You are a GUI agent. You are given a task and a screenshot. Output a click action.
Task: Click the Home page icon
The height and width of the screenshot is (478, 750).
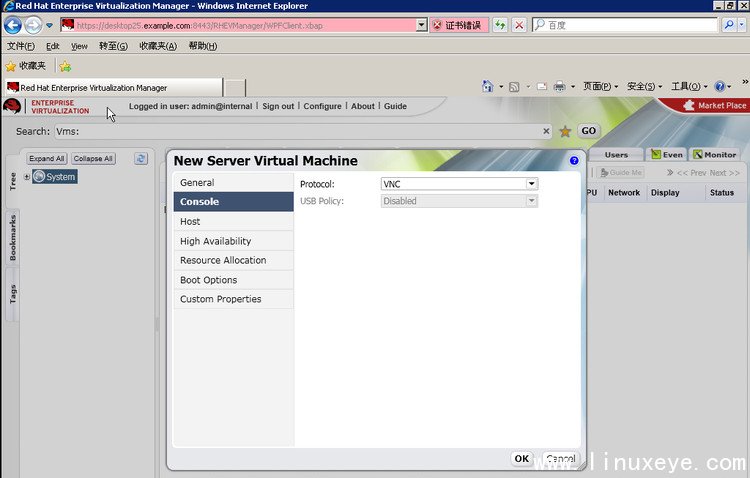[x=488, y=87]
